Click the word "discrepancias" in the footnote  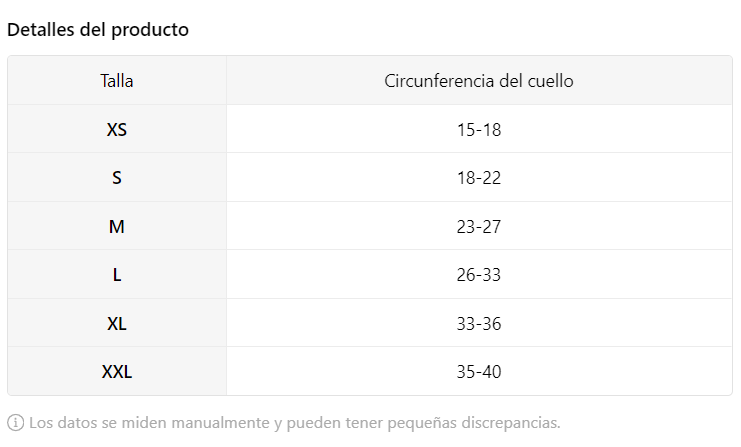pyautogui.click(x=510, y=422)
